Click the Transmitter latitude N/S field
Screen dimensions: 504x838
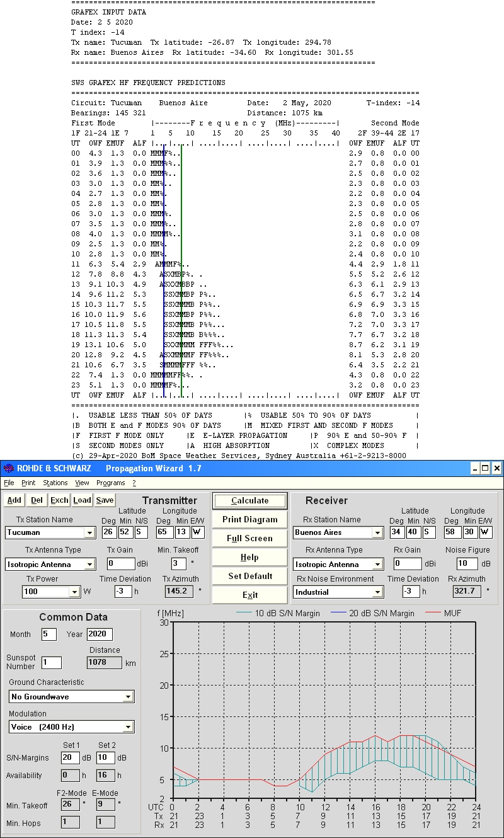point(140,532)
